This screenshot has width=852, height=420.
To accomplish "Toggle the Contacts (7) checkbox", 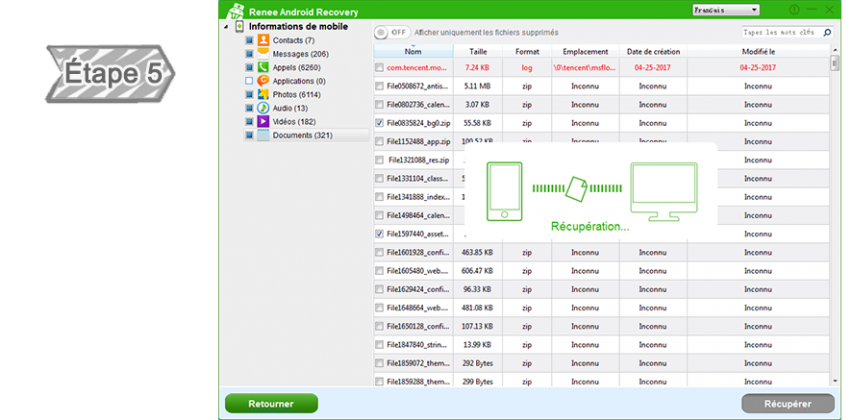I will [x=249, y=41].
